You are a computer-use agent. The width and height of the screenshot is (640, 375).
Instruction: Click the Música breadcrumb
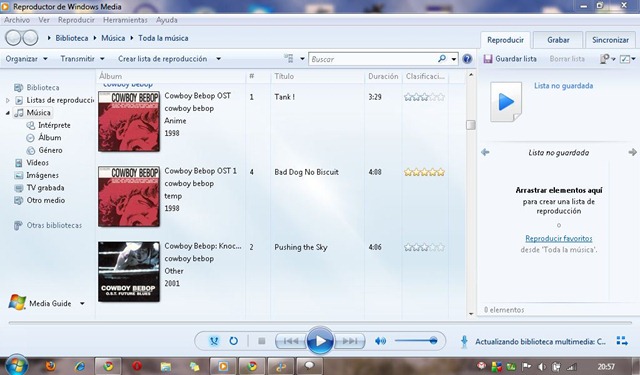(x=113, y=38)
